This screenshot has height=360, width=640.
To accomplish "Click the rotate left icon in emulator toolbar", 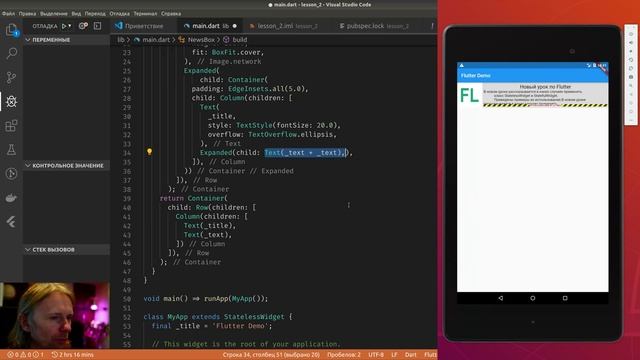I will point(631,60).
